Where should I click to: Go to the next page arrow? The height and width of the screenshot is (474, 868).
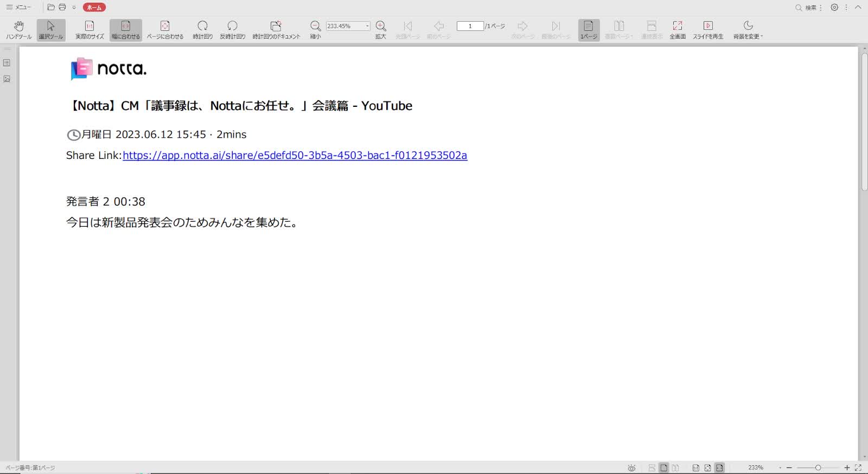(x=522, y=30)
